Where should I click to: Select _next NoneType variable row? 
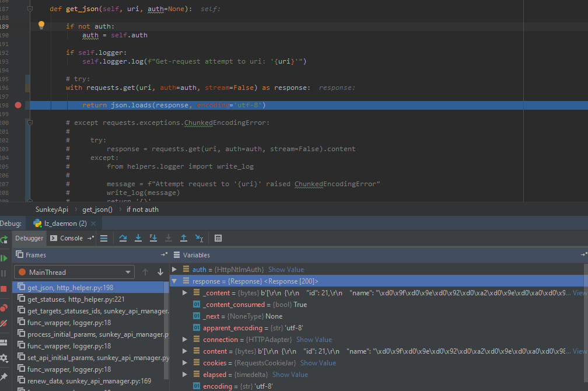[x=377, y=316]
